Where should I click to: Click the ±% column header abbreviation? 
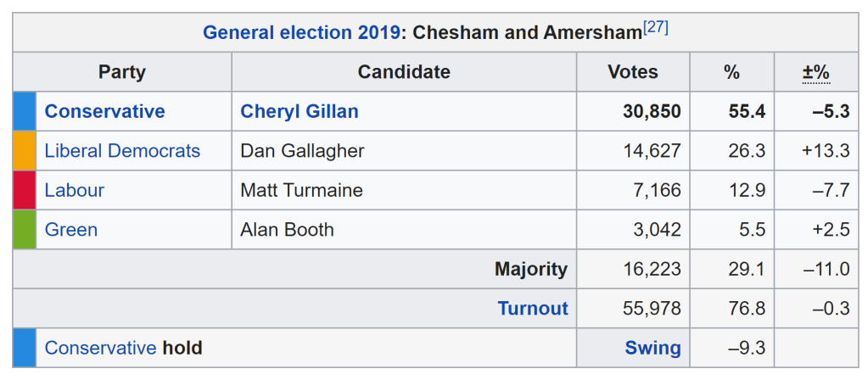[815, 73]
